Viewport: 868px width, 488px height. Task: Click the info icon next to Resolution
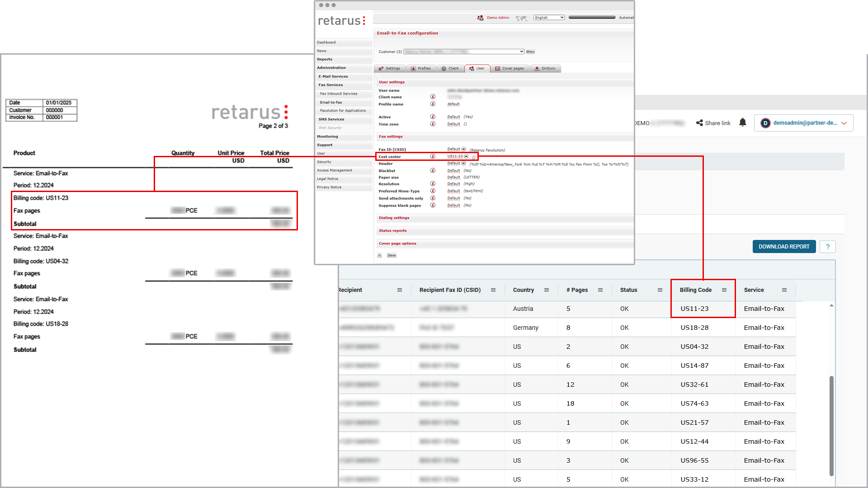click(x=433, y=183)
